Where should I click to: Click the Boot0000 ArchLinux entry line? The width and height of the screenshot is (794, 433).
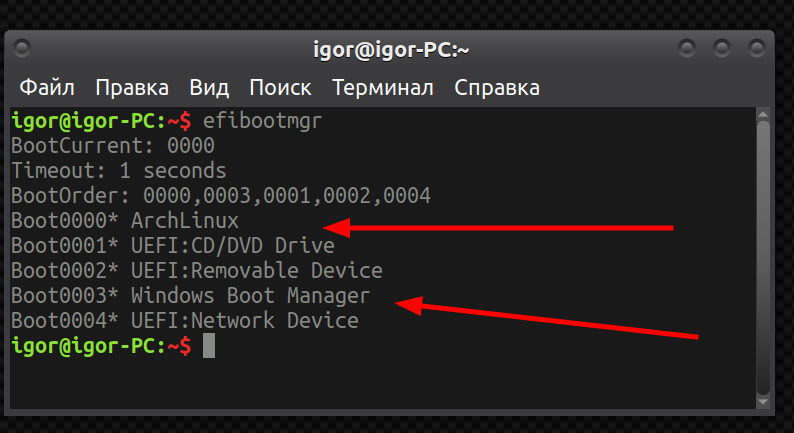[125, 221]
